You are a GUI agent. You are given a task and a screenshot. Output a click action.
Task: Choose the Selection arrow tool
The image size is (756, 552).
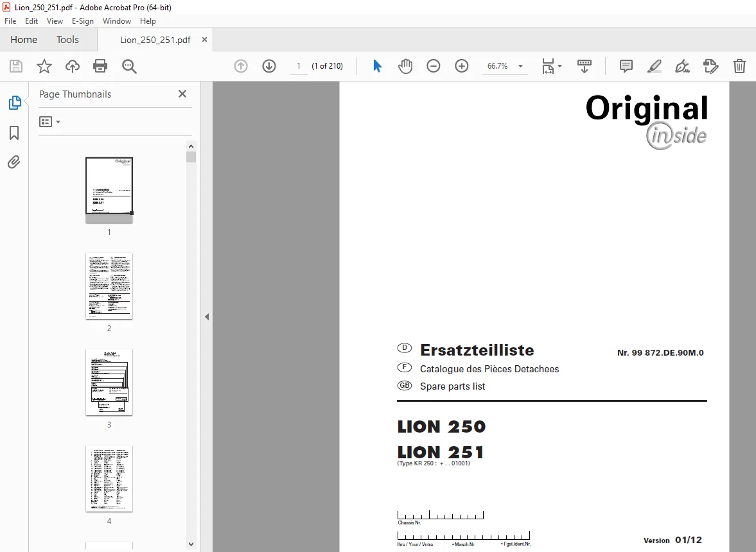[377, 66]
